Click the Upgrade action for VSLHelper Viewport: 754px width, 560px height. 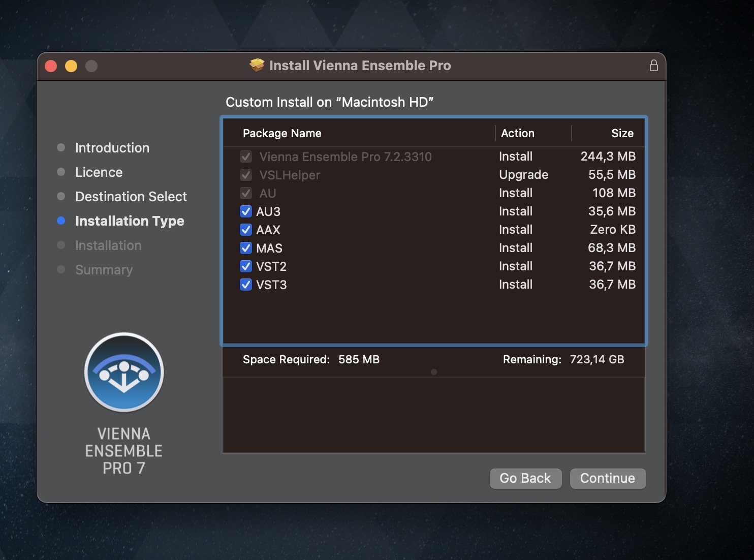click(524, 175)
